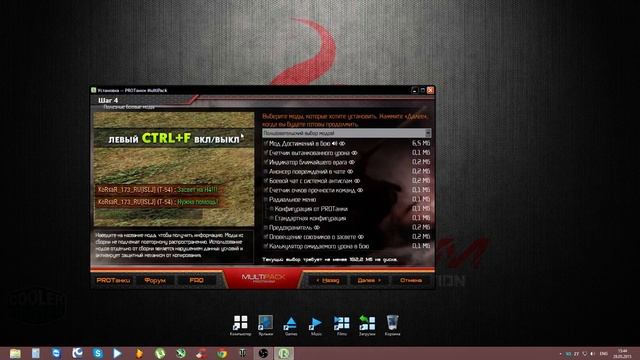Open uTorrent from the taskbar
The image size is (640, 360).
click(160, 353)
